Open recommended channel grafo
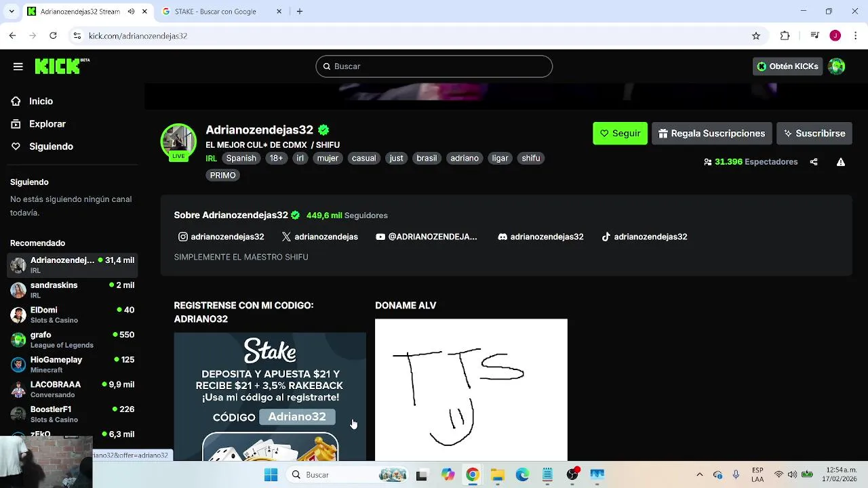Screen dimensions: 868x488 [x=72, y=340]
